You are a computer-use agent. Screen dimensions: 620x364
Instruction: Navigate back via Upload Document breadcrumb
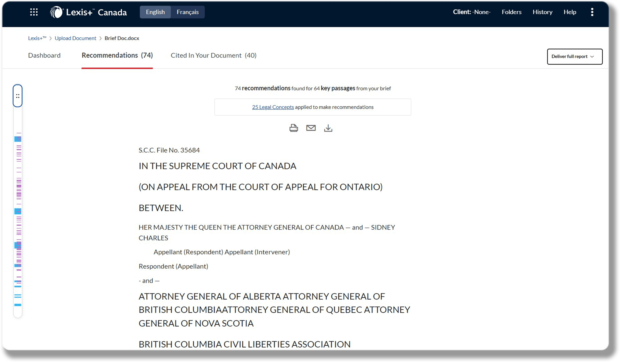point(75,38)
